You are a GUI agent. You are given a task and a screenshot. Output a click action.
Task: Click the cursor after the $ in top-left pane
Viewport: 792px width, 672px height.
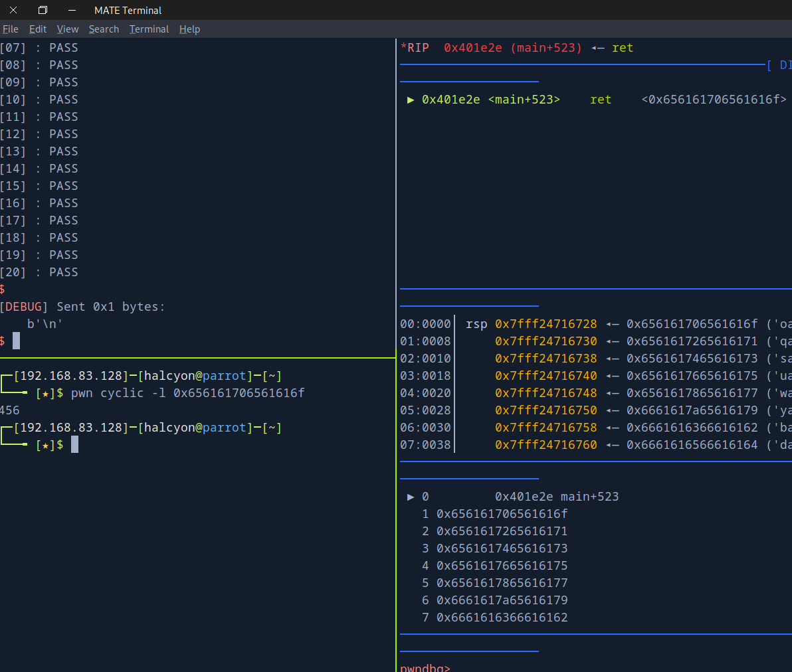point(16,341)
